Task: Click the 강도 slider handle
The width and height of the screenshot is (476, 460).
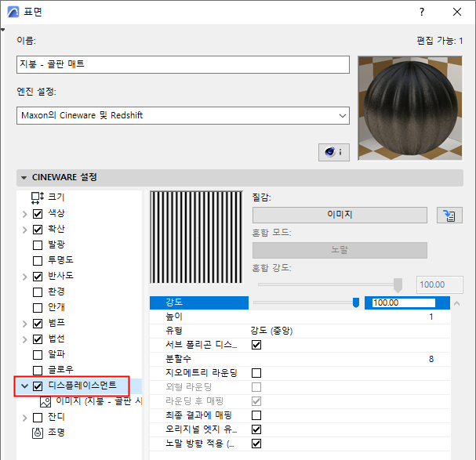Action: [356, 302]
